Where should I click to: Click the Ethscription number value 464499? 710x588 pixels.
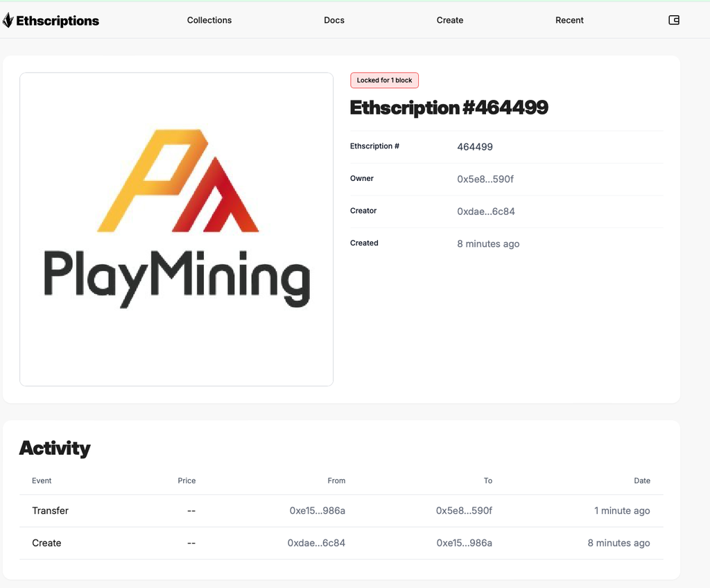coord(474,147)
